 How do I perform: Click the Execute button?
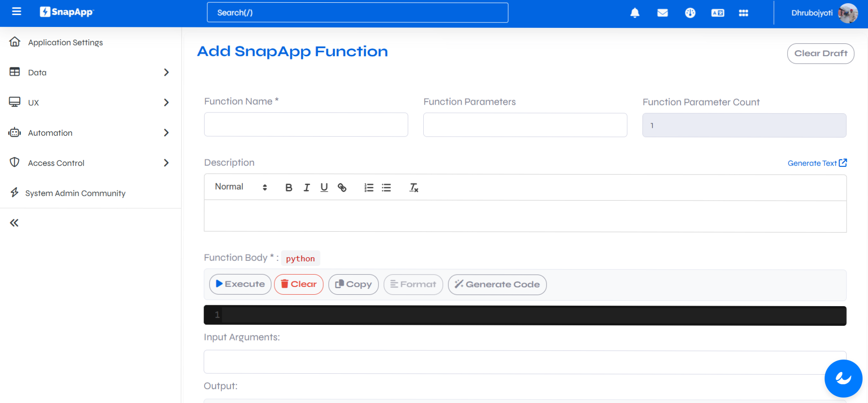(x=240, y=284)
